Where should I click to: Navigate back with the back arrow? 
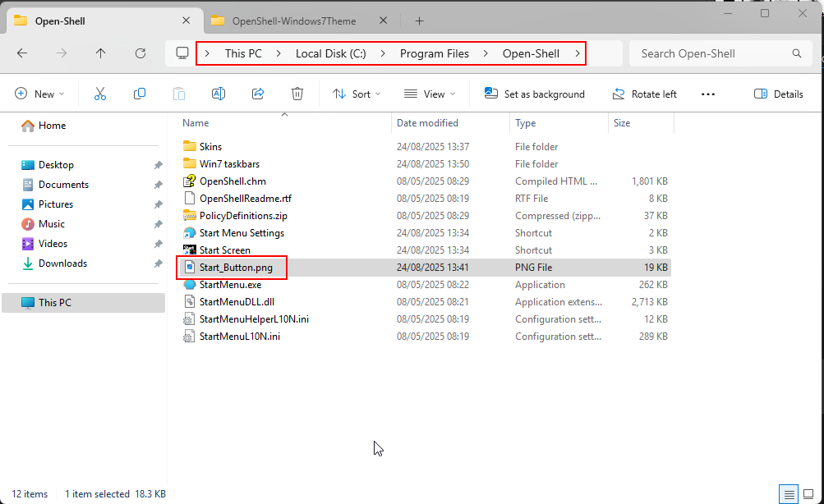pos(22,53)
